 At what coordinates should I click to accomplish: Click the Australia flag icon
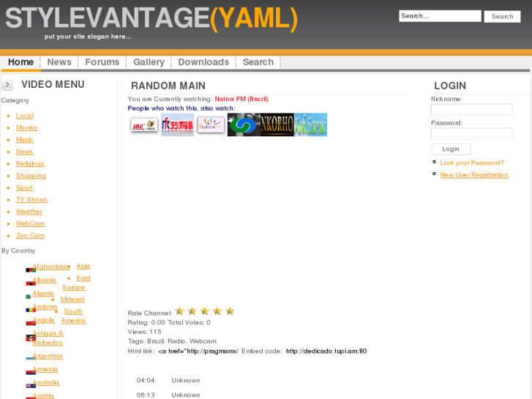pyautogui.click(x=31, y=385)
